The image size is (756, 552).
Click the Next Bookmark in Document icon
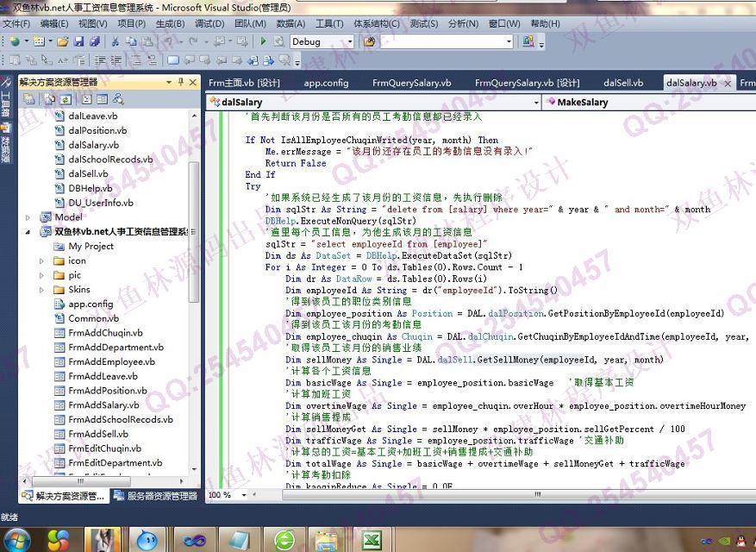(x=269, y=60)
